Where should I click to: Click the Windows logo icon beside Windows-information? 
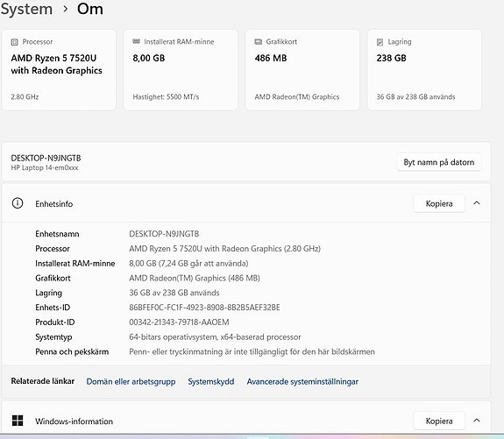point(18,421)
